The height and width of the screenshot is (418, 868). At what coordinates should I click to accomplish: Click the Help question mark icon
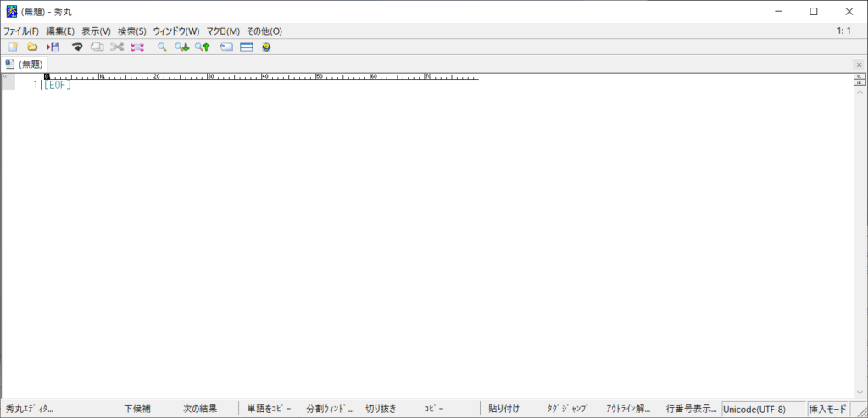(266, 47)
